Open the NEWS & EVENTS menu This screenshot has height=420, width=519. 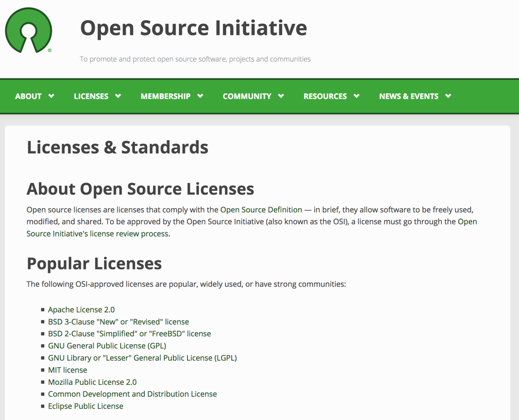(x=409, y=96)
